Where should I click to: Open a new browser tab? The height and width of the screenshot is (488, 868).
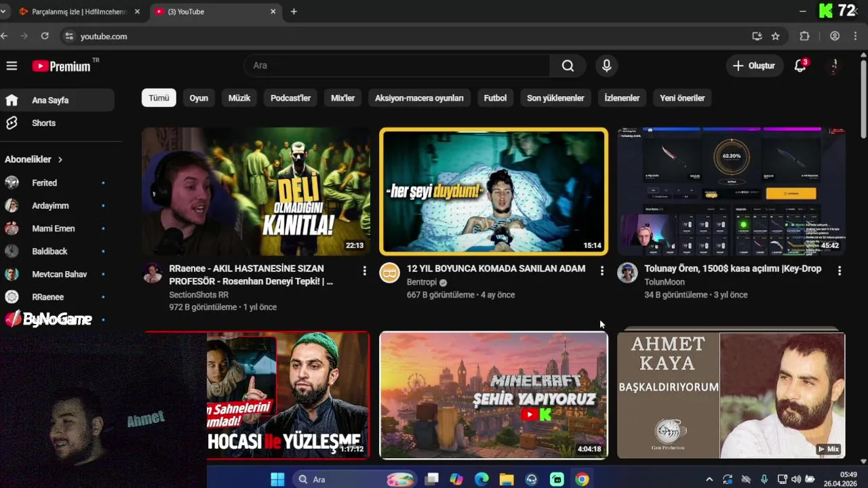(294, 12)
